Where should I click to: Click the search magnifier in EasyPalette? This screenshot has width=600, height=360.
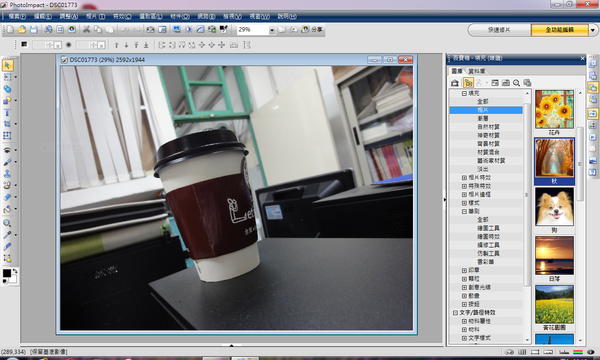pos(516,83)
